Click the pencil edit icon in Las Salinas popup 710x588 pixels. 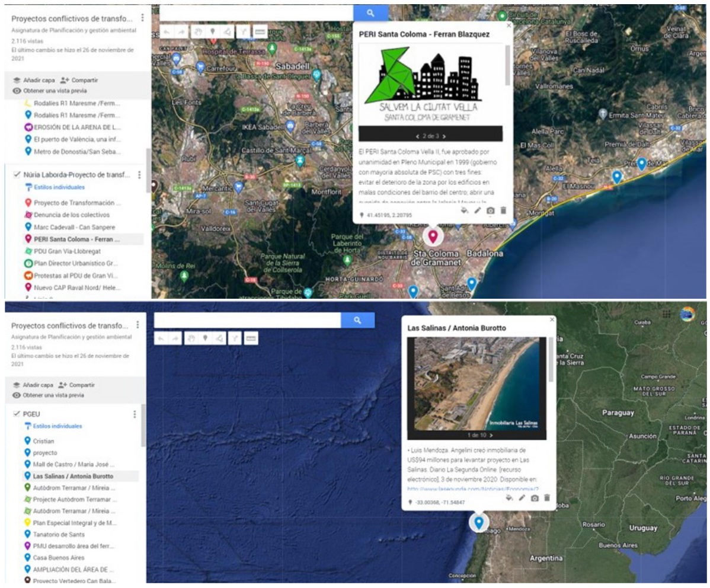point(522,498)
